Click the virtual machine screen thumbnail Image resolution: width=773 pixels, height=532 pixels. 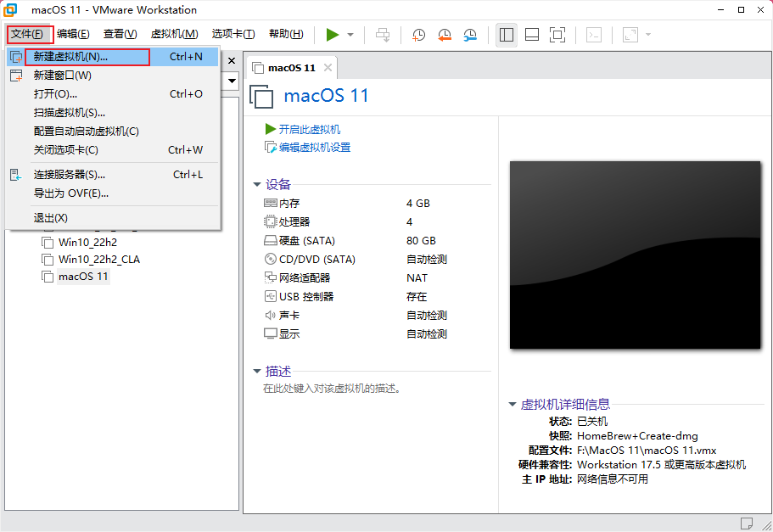(x=635, y=255)
